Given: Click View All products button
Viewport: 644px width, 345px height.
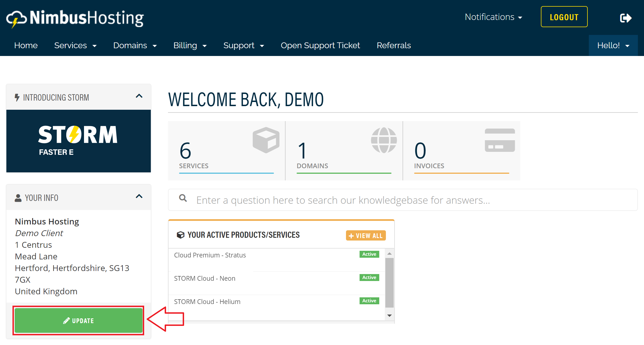Looking at the screenshot, I should point(366,236).
